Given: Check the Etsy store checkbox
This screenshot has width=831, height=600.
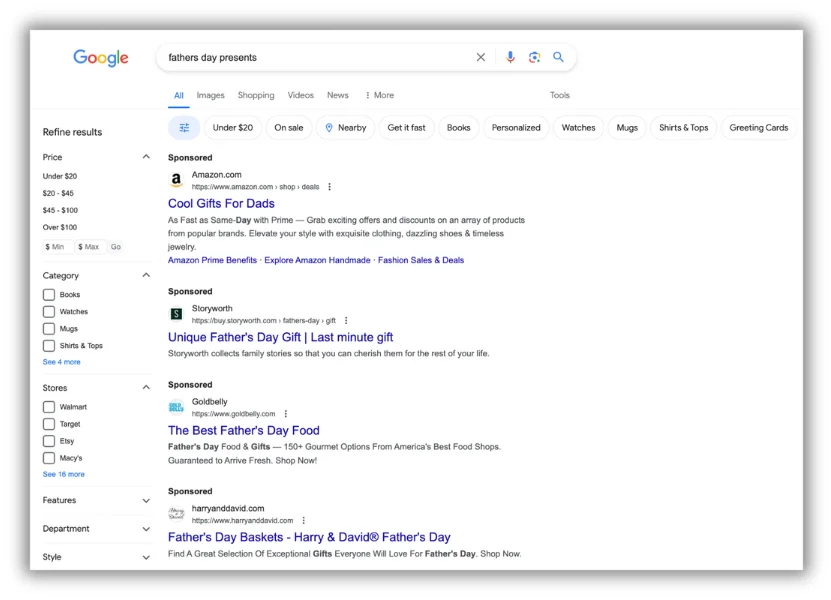Looking at the screenshot, I should [49, 441].
